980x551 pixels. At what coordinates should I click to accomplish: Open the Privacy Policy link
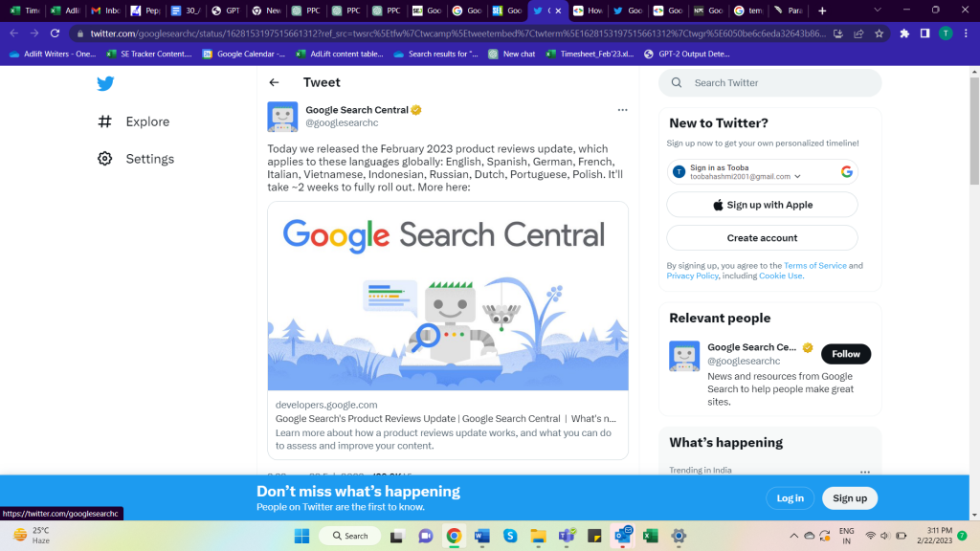[693, 275]
